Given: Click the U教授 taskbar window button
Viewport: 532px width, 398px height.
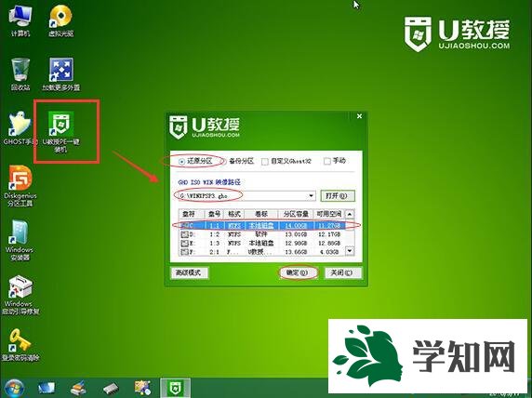Looking at the screenshot, I should click(x=175, y=388).
